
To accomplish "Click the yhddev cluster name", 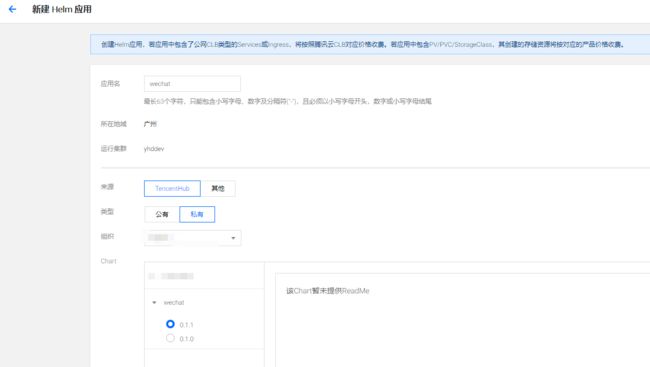I will [x=154, y=148].
